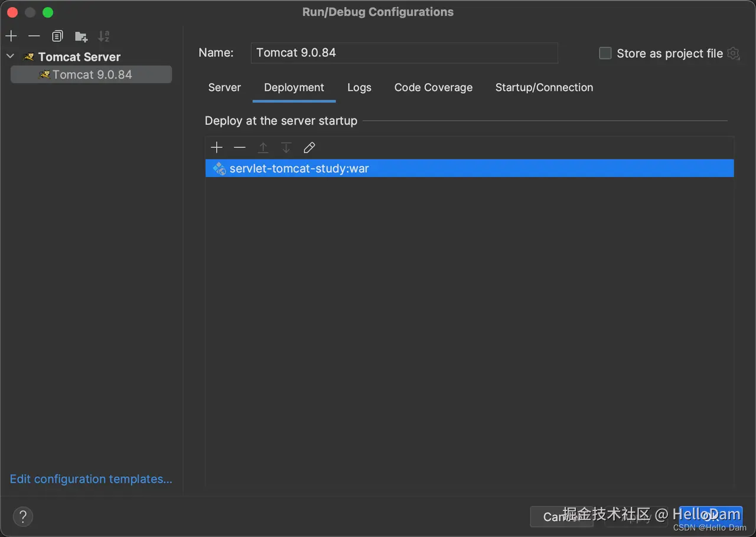Viewport: 756px width, 537px height.
Task: Copy the selected configuration
Action: click(57, 37)
